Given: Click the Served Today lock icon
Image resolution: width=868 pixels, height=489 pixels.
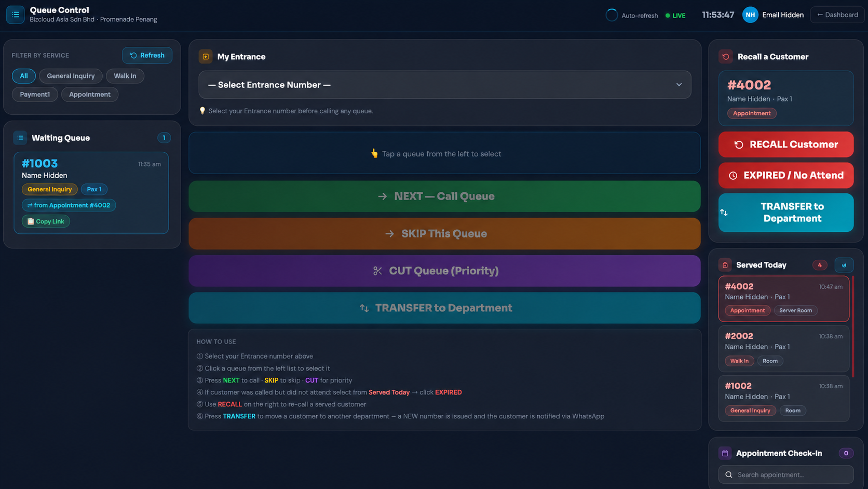Looking at the screenshot, I should pyautogui.click(x=725, y=265).
